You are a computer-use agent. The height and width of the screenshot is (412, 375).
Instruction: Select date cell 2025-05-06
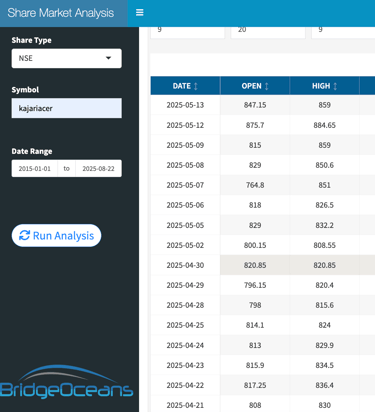(185, 205)
